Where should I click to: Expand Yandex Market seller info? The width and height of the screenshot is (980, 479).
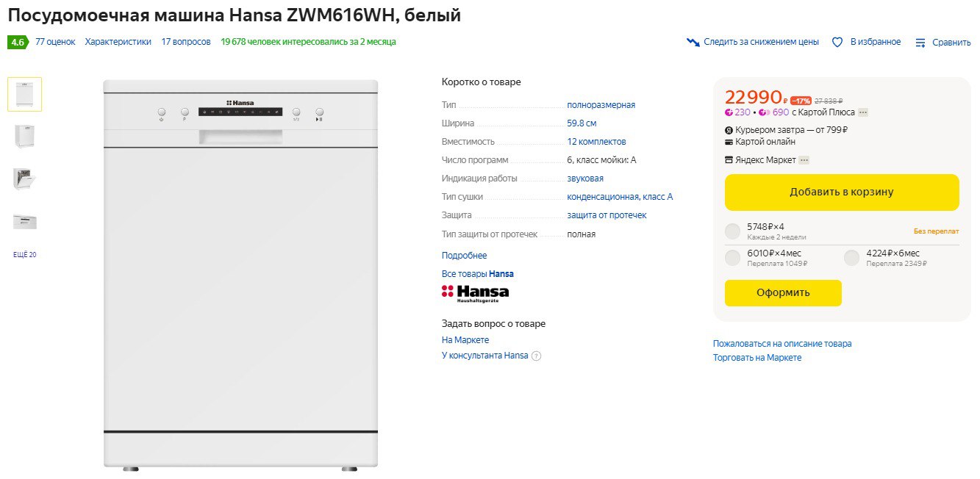pos(804,160)
